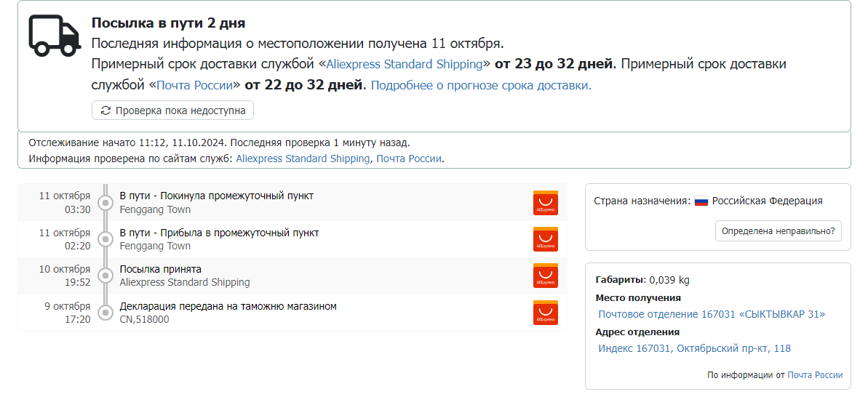
Task: Open 'Почта России' link in services checked line
Action: [x=409, y=159]
